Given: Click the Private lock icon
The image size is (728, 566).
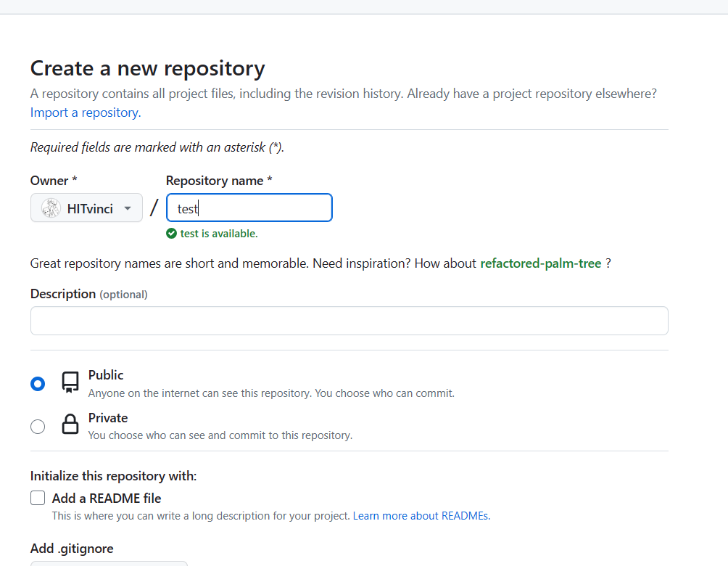Looking at the screenshot, I should click(x=70, y=424).
